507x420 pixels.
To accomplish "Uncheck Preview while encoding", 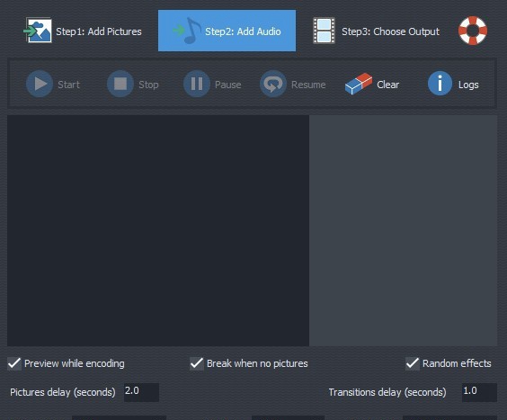I will [x=14, y=363].
